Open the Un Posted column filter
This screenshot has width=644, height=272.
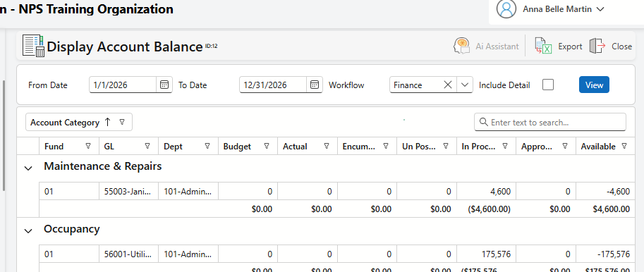pos(446,146)
